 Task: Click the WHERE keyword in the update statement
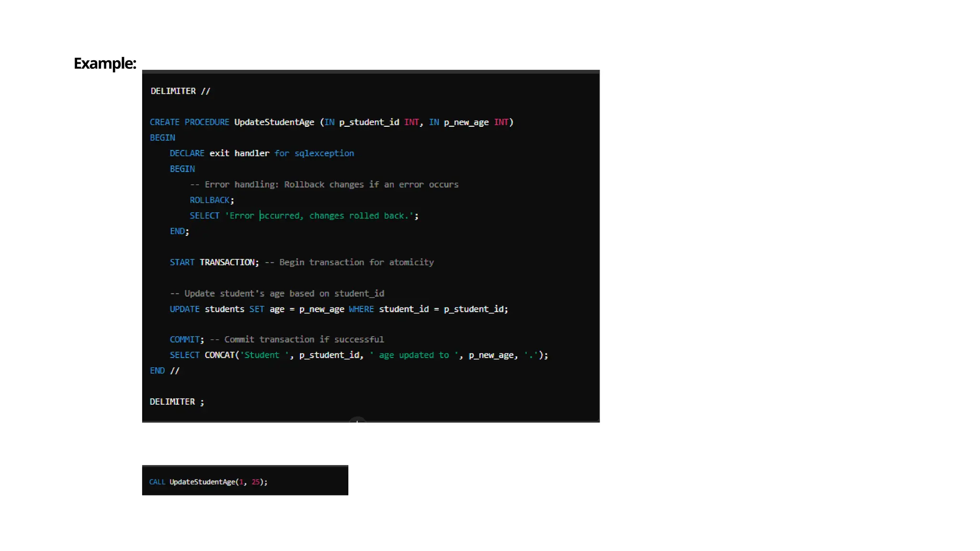click(x=361, y=309)
